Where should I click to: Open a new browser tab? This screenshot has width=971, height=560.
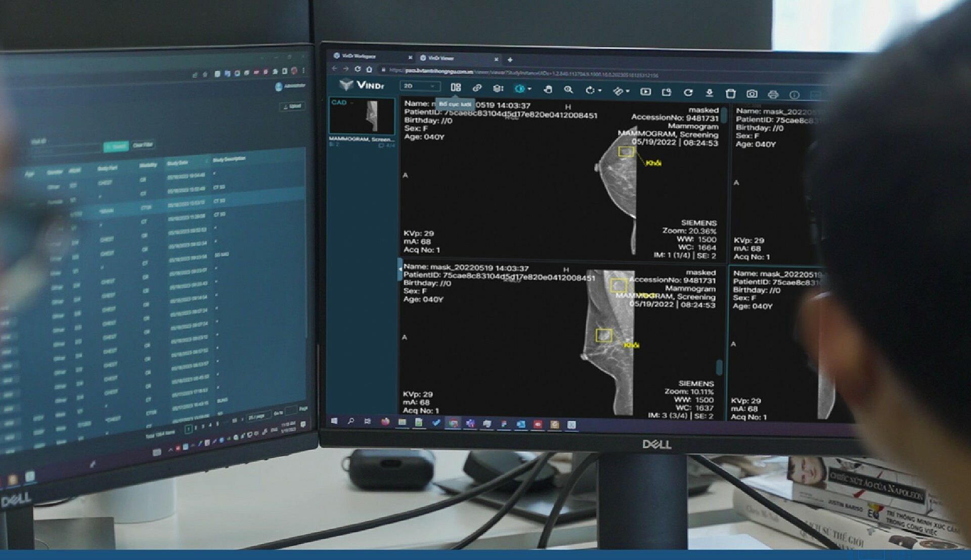[x=510, y=60]
